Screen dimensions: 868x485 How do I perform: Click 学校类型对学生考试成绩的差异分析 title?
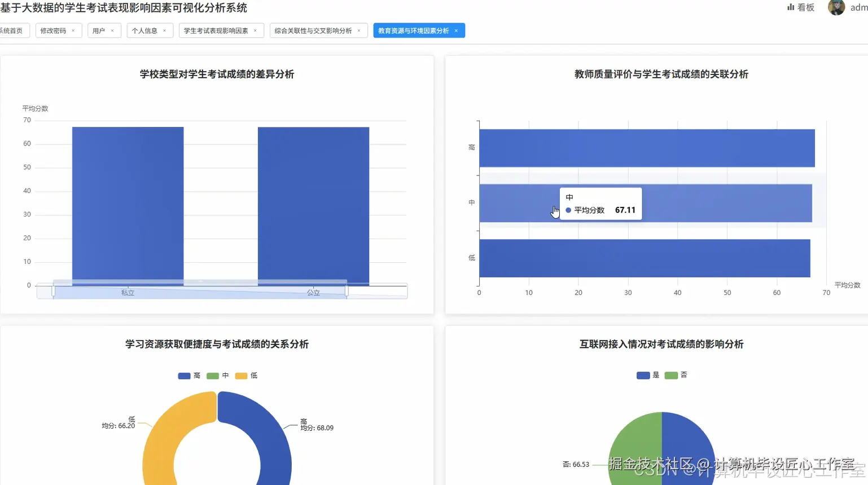pyautogui.click(x=217, y=74)
